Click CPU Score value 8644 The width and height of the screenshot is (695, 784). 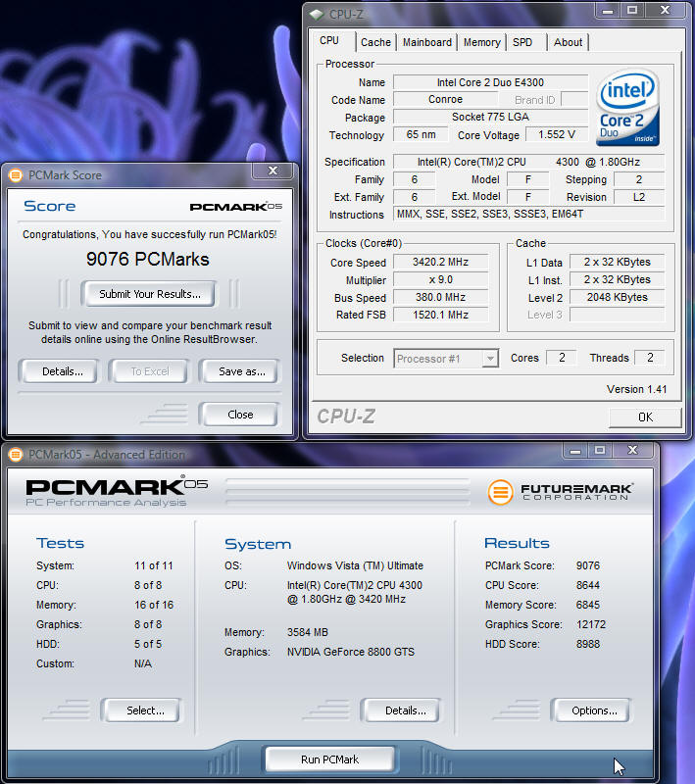588,585
